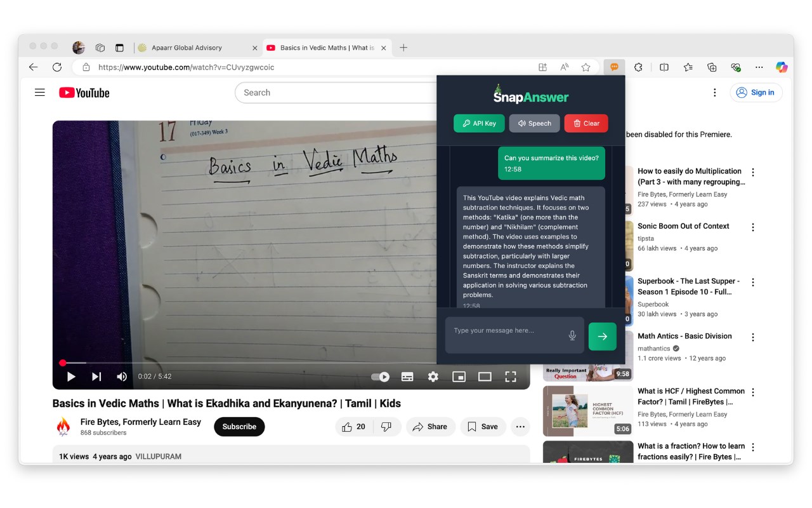Open options for How to easily do Multiplication
Image resolution: width=812 pixels, height=508 pixels.
[753, 172]
